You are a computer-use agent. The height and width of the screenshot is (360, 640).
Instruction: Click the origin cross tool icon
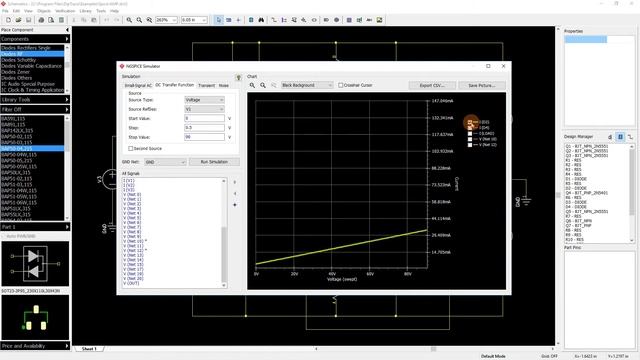238,20
